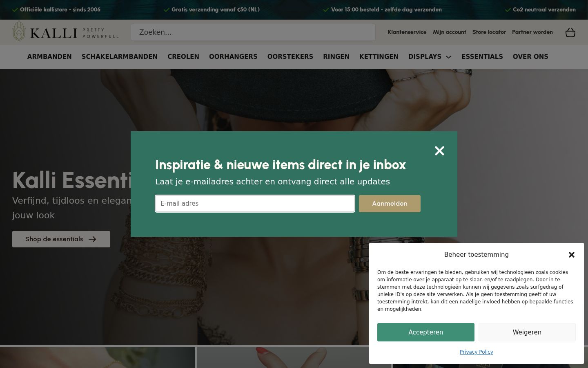Select Oorhangers in navigation

pyautogui.click(x=233, y=57)
